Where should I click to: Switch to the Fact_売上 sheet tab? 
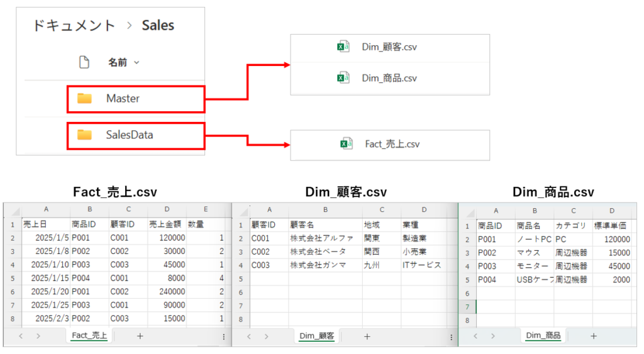coord(89,336)
